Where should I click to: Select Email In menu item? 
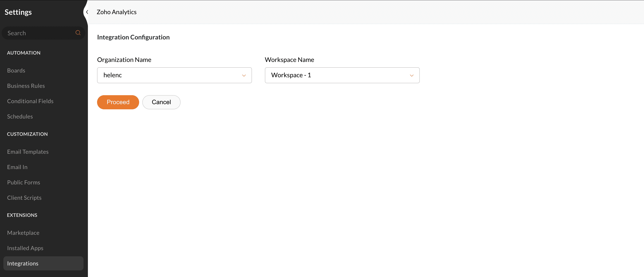pyautogui.click(x=17, y=167)
